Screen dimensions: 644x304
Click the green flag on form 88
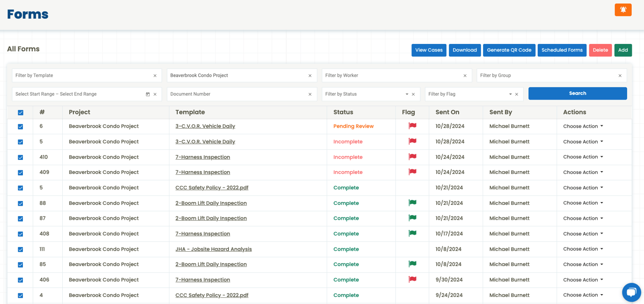[412, 203]
